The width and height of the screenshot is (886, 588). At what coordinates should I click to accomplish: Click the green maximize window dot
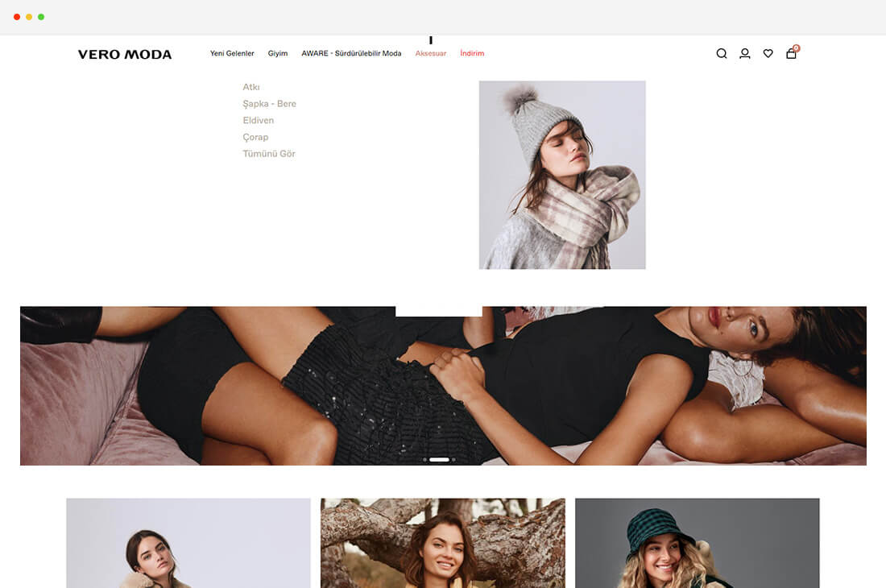(41, 17)
